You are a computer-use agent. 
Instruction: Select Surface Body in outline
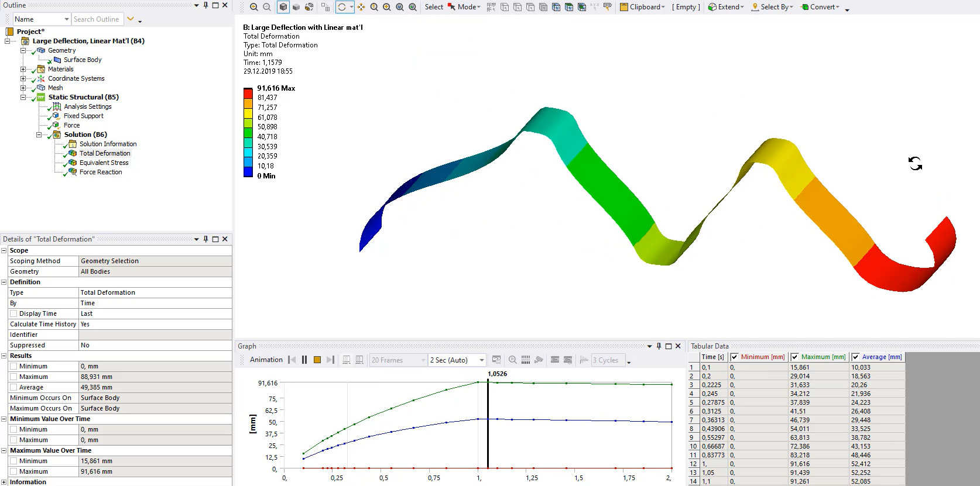[83, 60]
